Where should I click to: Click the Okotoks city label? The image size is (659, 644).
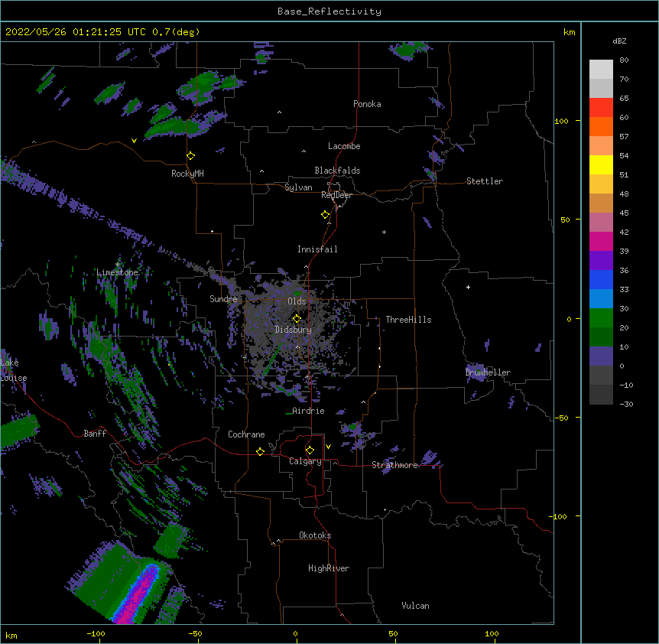tap(315, 535)
